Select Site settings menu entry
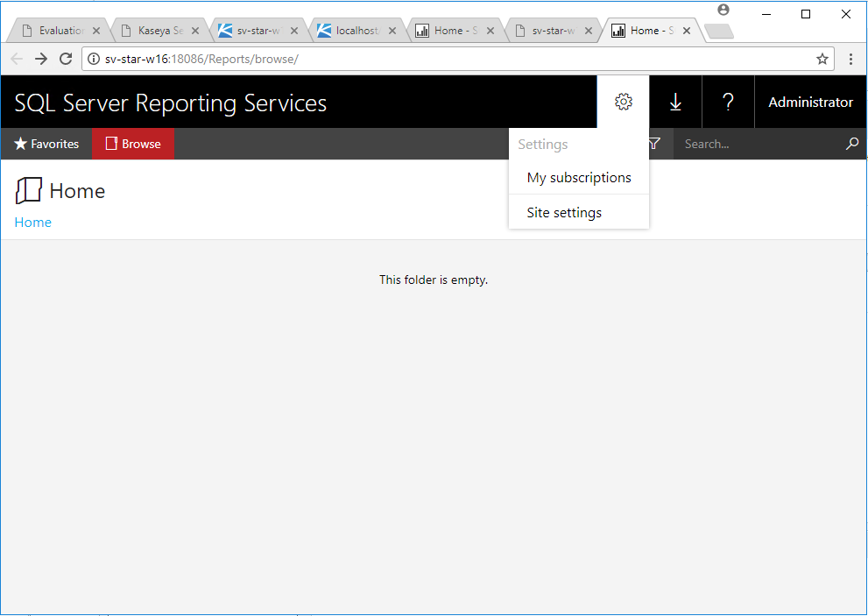The width and height of the screenshot is (868, 616). point(579,212)
